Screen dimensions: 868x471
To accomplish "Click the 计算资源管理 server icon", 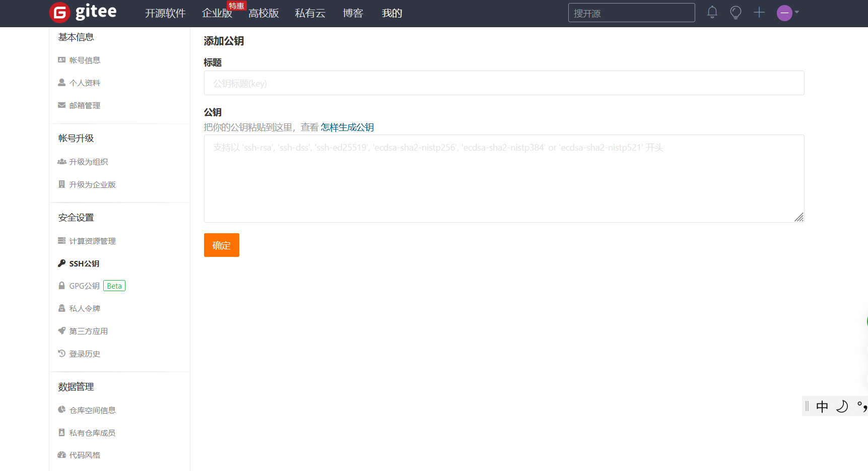I will pyautogui.click(x=62, y=241).
